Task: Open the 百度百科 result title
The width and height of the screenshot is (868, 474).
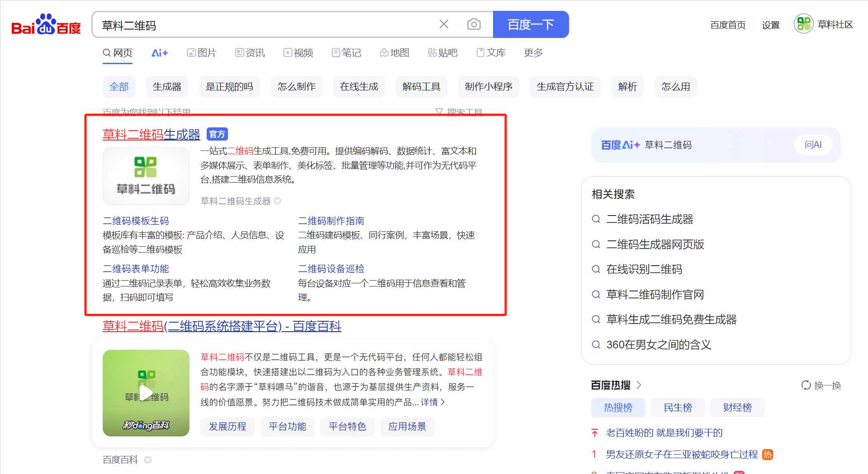Action: point(222,326)
